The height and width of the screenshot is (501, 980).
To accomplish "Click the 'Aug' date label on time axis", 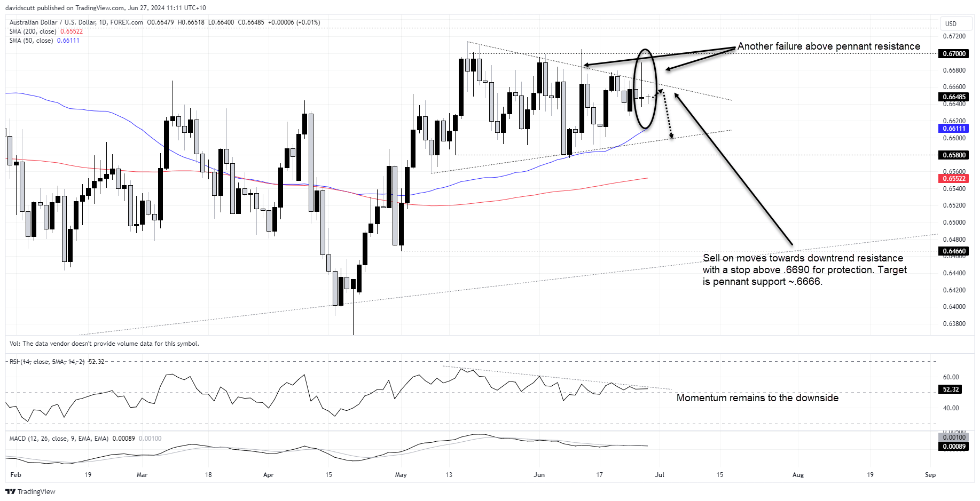I will [x=798, y=475].
